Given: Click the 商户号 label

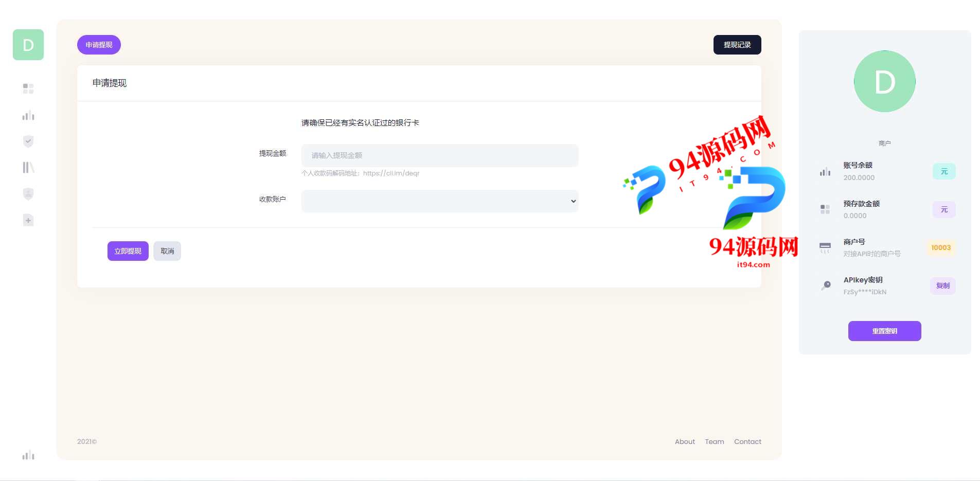Looking at the screenshot, I should [854, 241].
